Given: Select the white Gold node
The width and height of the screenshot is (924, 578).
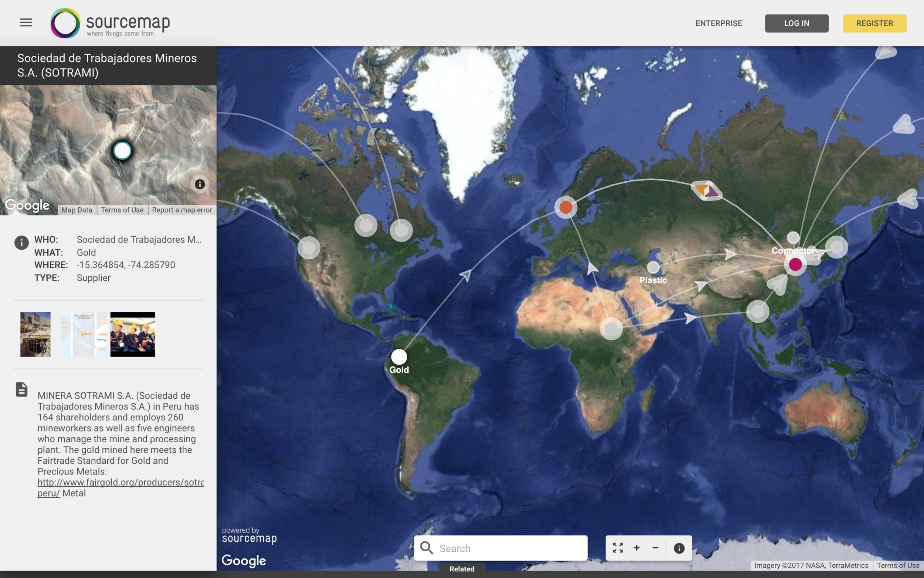Looking at the screenshot, I should [x=399, y=356].
